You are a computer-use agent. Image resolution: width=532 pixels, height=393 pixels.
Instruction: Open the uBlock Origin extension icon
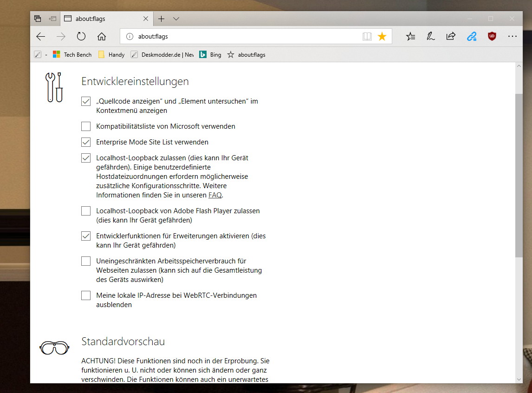(492, 37)
